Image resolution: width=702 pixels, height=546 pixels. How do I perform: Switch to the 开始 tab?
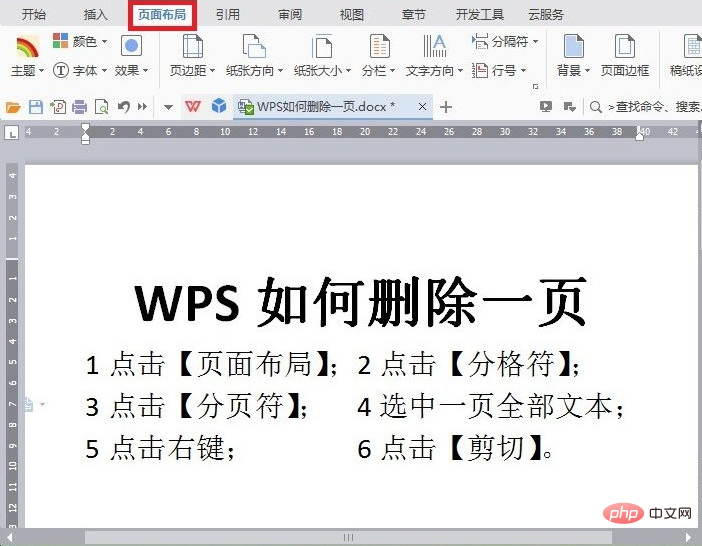click(34, 15)
